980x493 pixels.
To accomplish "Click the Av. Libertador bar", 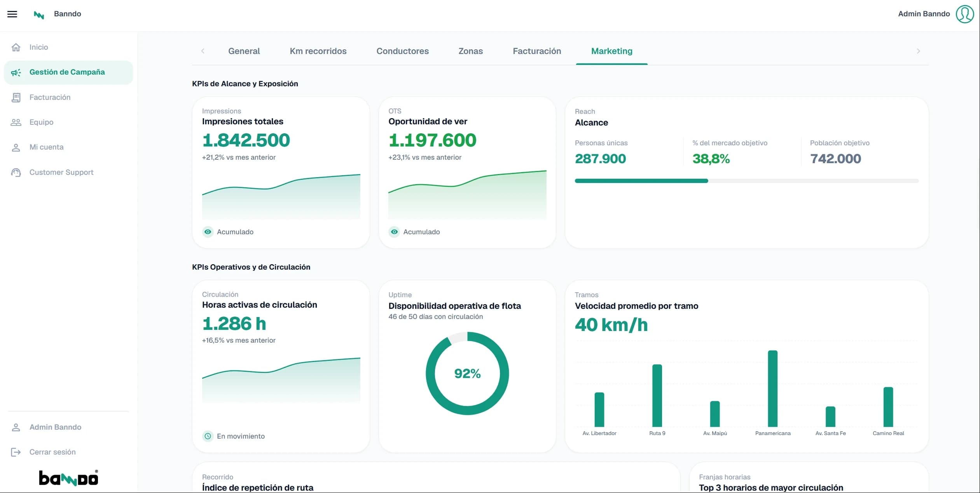I will (x=599, y=409).
